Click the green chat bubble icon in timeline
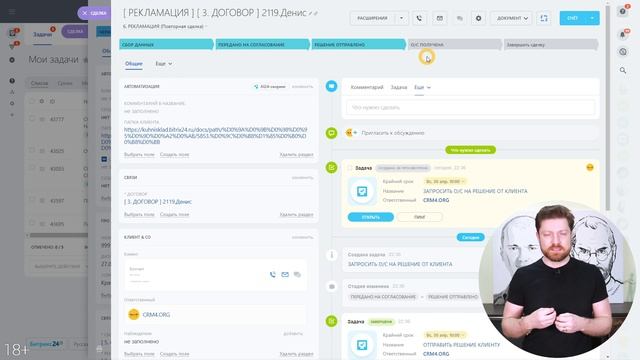The height and width of the screenshot is (360, 640). coord(331,133)
